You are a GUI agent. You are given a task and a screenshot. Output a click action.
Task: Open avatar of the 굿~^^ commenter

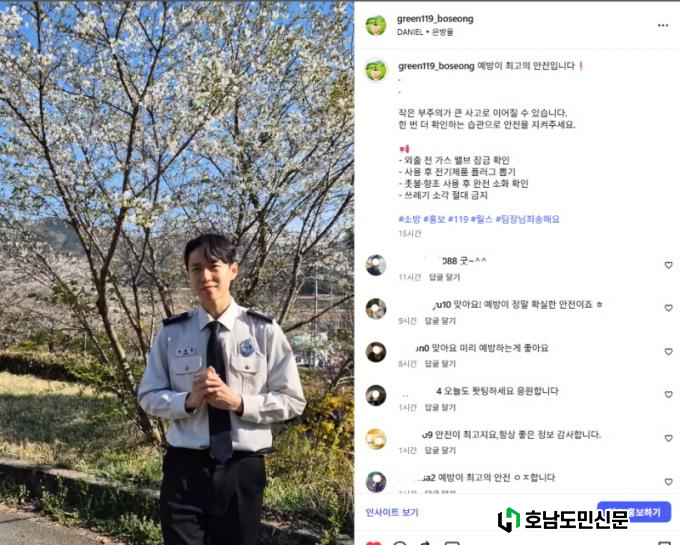[x=376, y=265]
